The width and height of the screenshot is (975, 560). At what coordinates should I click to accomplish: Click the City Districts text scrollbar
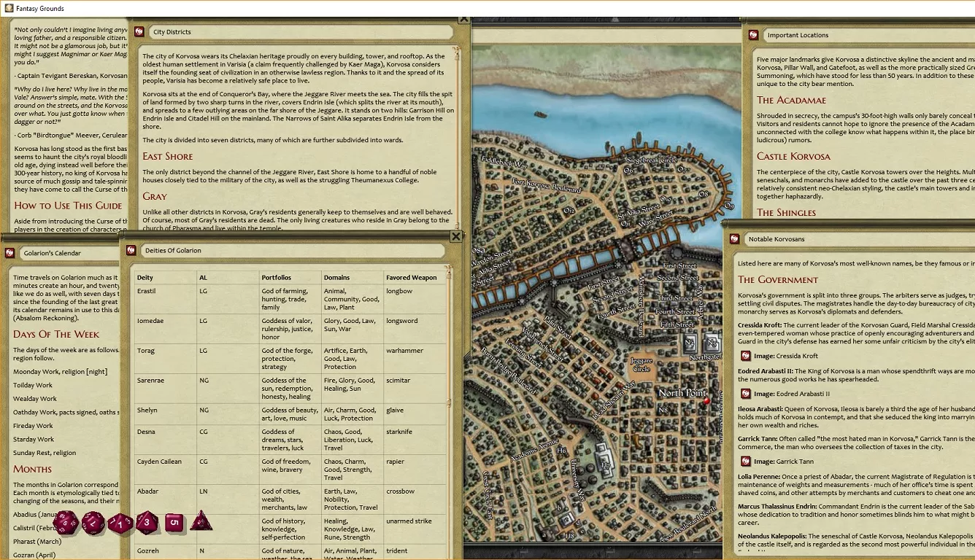tap(456, 139)
